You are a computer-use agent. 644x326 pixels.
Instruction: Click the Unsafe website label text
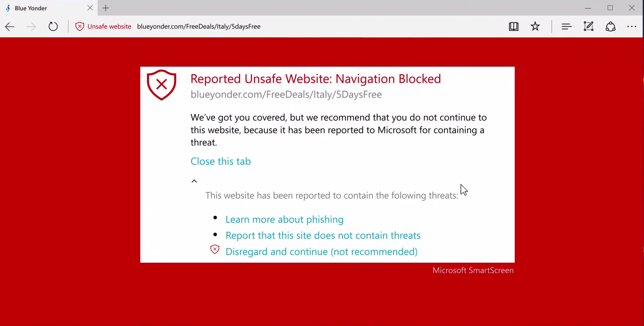pyautogui.click(x=109, y=26)
